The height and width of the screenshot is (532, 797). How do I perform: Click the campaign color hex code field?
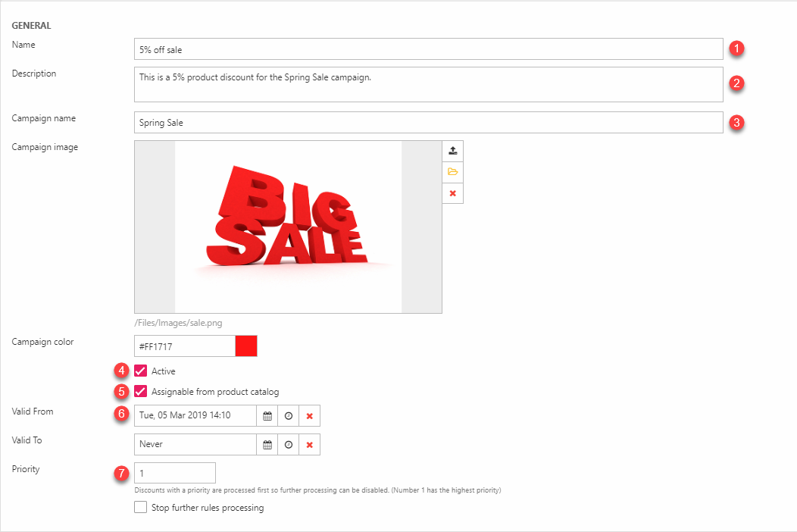pos(184,346)
